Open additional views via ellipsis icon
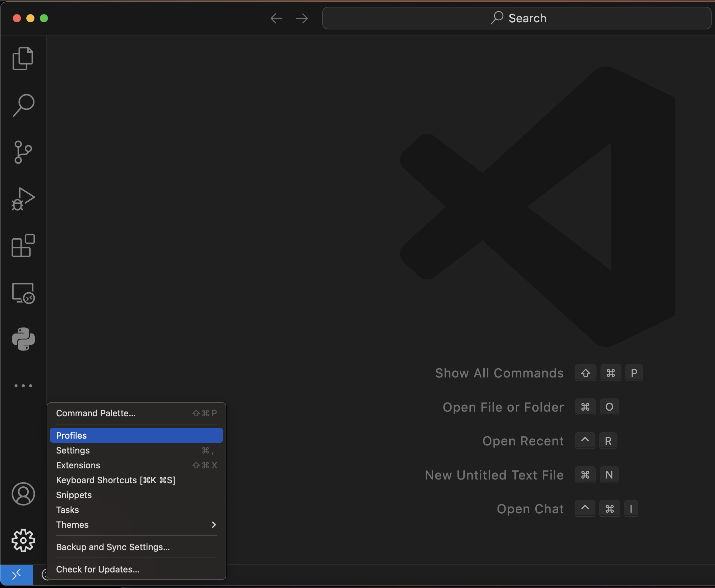The height and width of the screenshot is (588, 715). 23,386
